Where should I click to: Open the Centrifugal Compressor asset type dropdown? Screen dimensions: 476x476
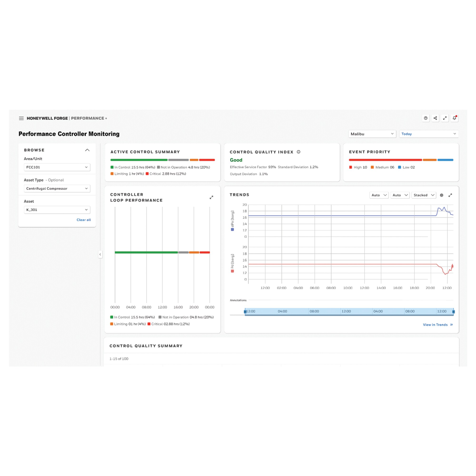point(57,188)
